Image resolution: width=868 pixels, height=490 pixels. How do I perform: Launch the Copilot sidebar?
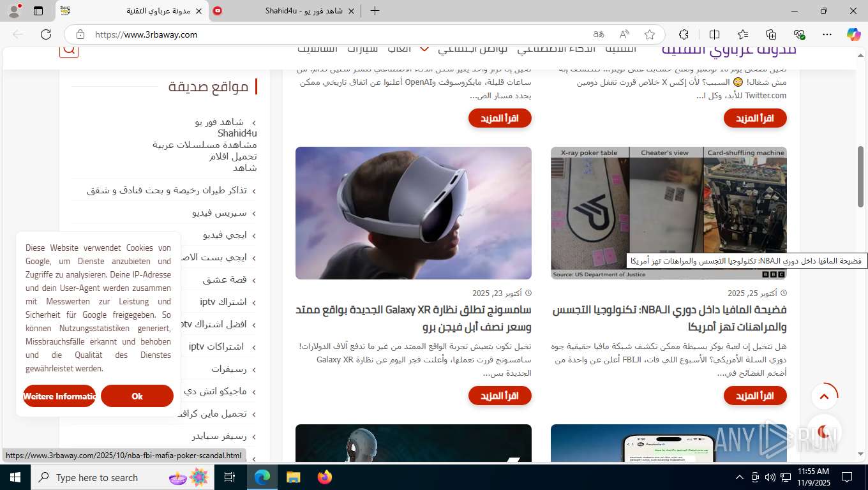pos(853,34)
